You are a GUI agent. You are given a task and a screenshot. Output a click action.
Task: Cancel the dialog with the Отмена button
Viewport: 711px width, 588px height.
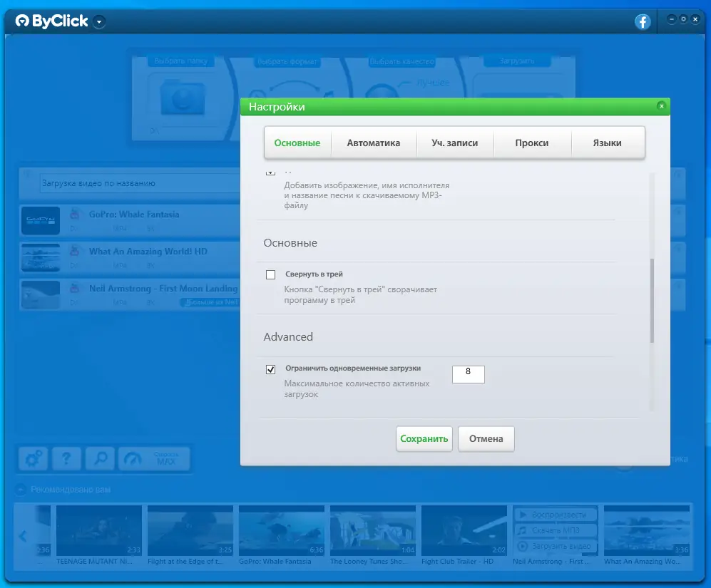(486, 439)
